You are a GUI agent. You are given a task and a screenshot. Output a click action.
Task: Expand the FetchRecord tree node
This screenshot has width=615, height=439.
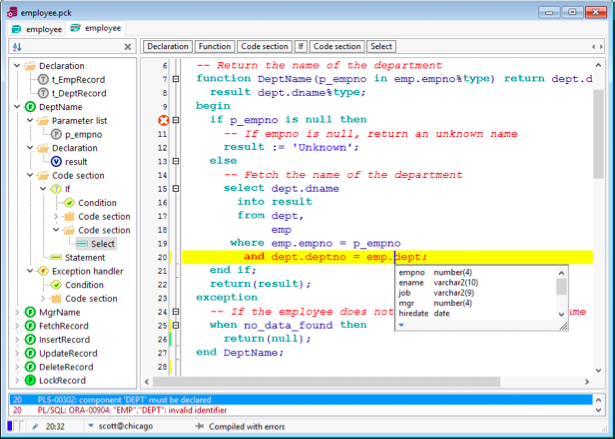(x=17, y=326)
